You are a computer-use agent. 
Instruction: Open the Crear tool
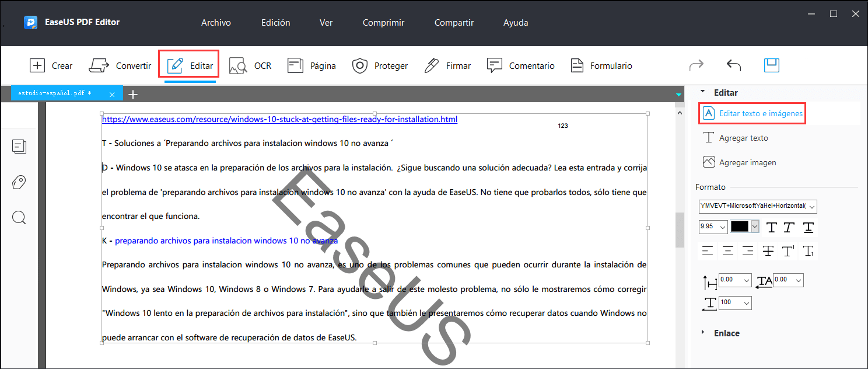pos(51,65)
